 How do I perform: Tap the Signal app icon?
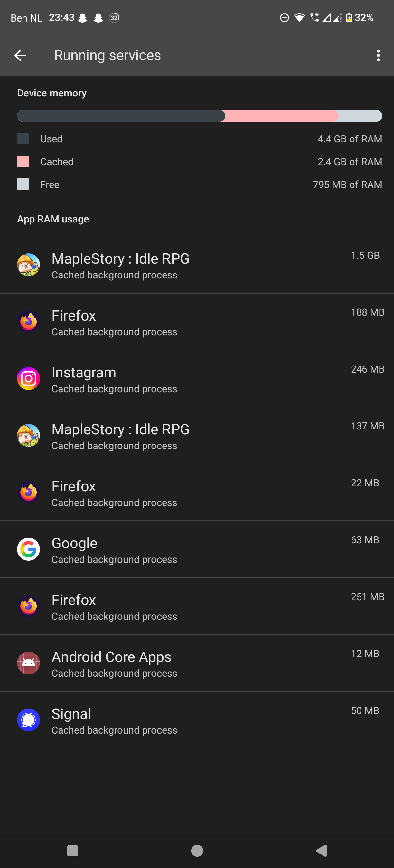[29, 720]
